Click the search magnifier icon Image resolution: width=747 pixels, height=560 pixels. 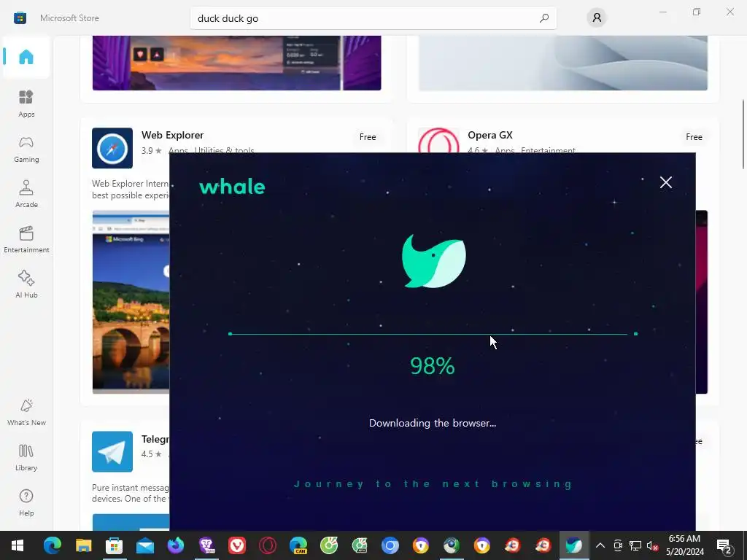tap(544, 18)
